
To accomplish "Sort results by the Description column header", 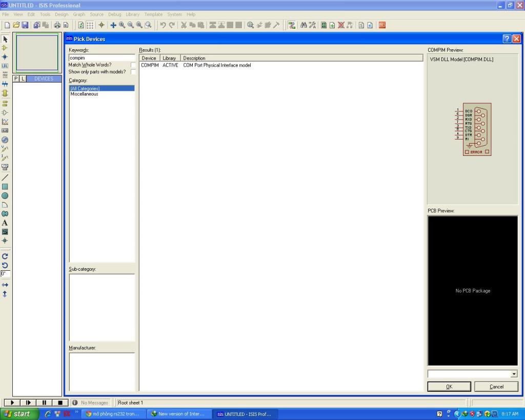I will click(x=301, y=58).
